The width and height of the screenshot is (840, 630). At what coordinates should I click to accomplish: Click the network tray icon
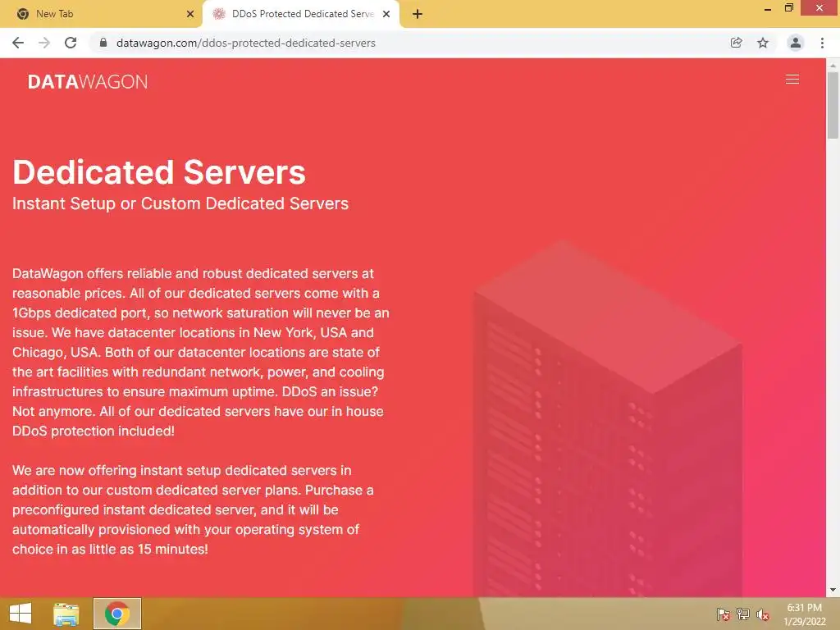pyautogui.click(x=743, y=614)
